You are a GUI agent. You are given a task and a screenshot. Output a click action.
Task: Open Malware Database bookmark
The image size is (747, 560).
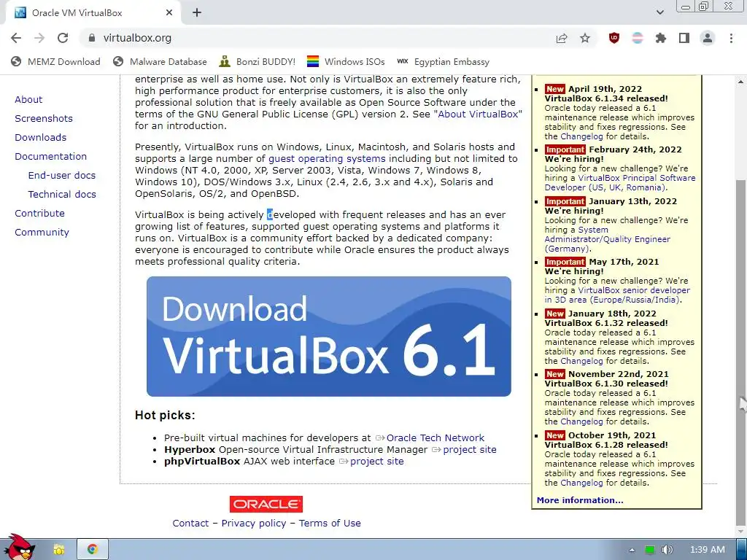pos(160,62)
